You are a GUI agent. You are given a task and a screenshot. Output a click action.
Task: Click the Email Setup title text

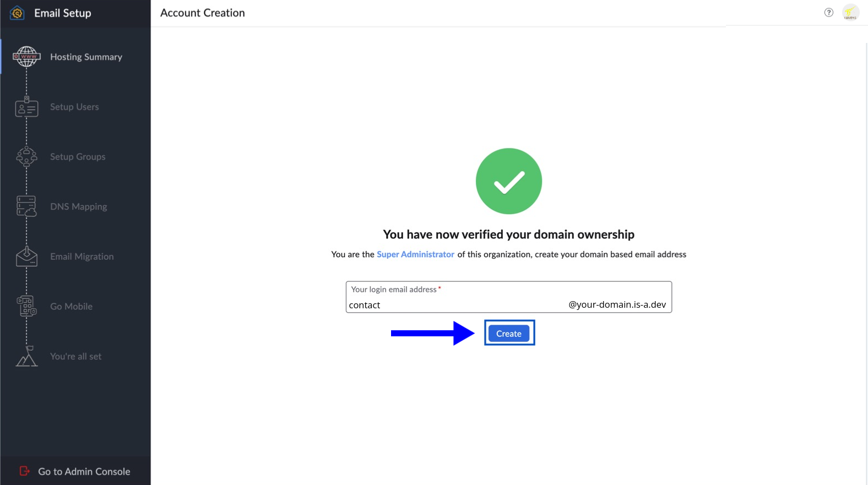pyautogui.click(x=63, y=13)
